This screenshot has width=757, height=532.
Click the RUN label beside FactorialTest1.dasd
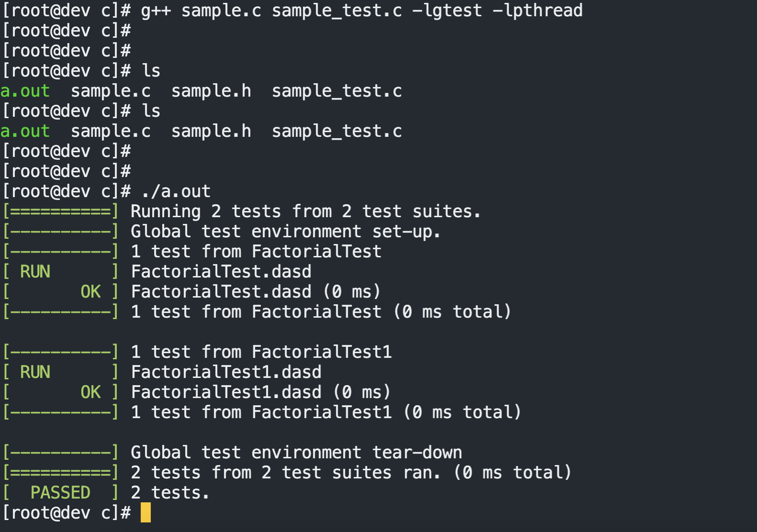tap(35, 372)
